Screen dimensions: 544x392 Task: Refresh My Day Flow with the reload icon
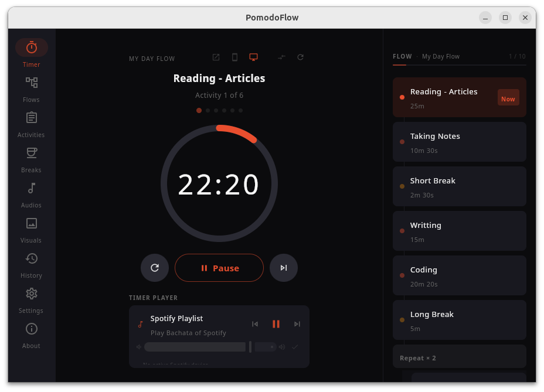click(x=300, y=57)
